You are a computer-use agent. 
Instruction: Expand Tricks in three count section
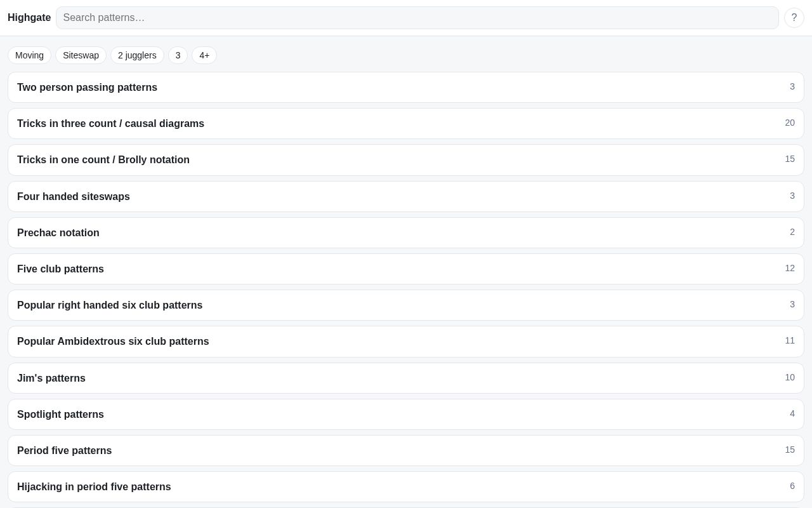point(406,123)
